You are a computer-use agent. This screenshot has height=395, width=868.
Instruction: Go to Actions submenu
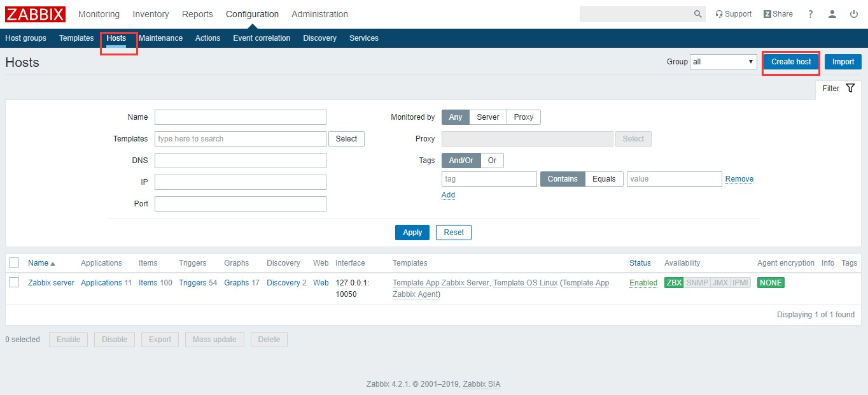point(207,38)
